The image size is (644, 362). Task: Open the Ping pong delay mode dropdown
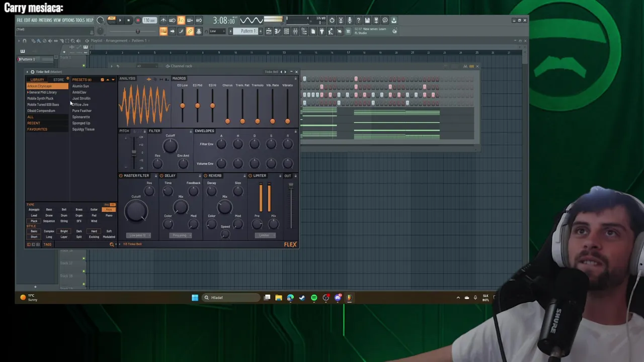[x=180, y=235]
